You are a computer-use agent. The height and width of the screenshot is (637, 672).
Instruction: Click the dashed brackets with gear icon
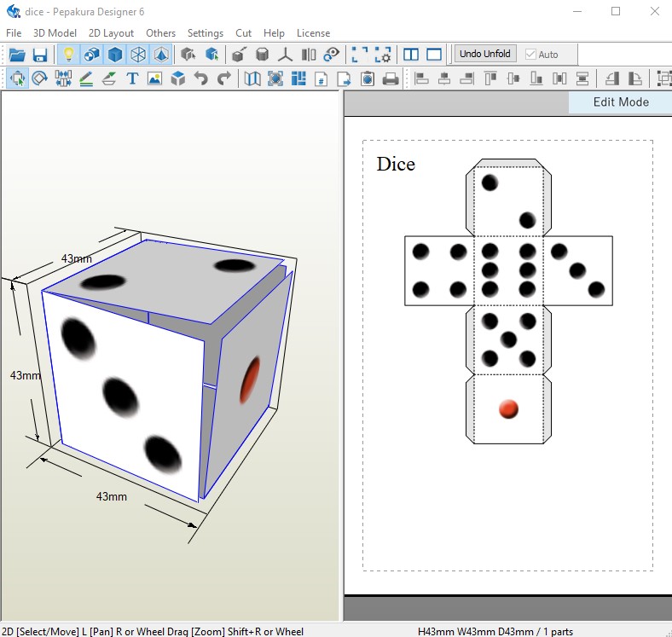point(383,55)
